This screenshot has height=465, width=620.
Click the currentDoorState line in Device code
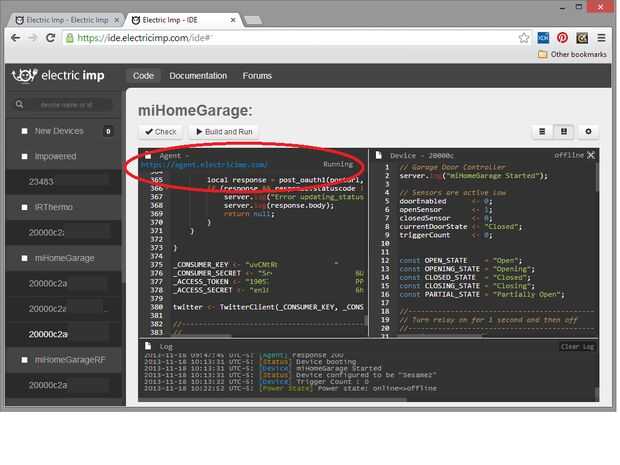[460, 227]
